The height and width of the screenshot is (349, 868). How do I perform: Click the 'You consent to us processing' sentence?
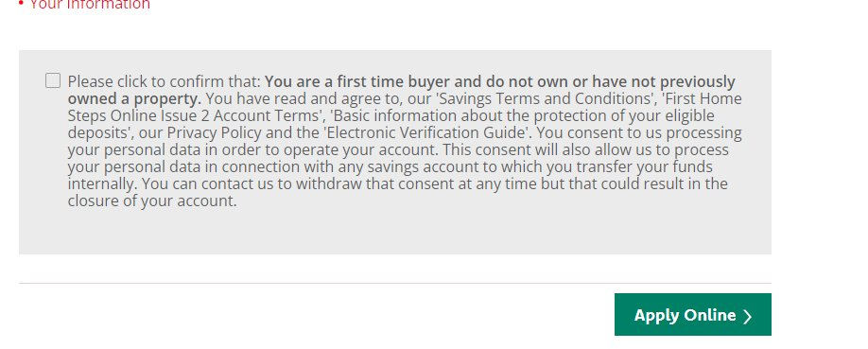[x=638, y=133]
